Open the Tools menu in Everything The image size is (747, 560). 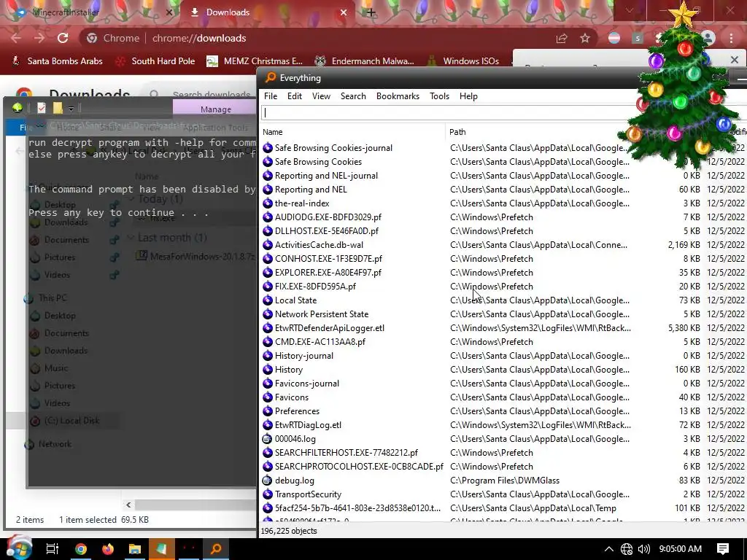pos(439,96)
